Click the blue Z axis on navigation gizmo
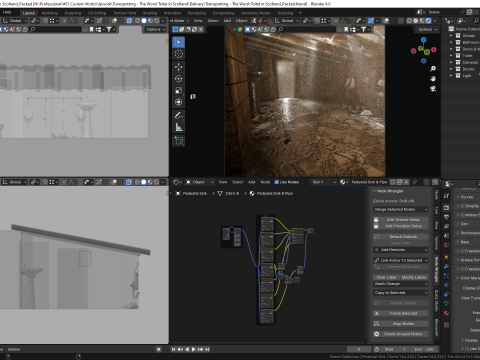This screenshot has height=360, width=480. [x=423, y=40]
